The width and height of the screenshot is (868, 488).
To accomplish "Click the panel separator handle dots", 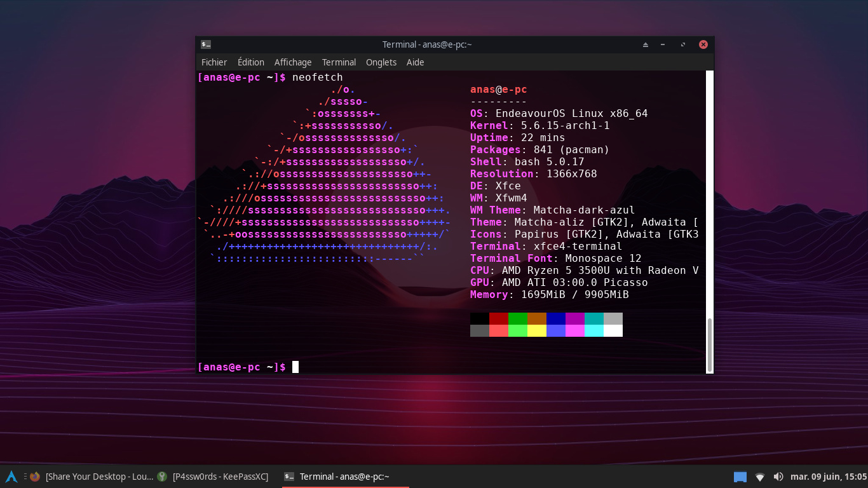I will 25,477.
